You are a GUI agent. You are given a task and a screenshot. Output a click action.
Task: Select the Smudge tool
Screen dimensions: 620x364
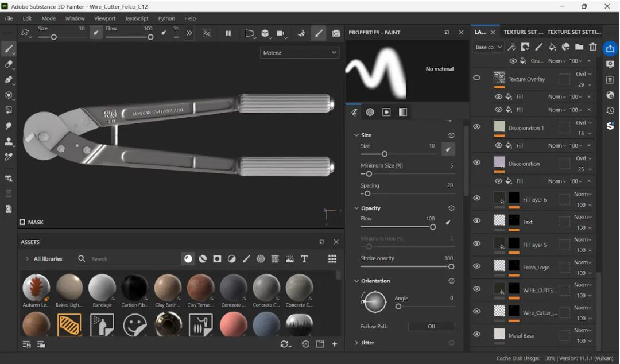(8, 126)
